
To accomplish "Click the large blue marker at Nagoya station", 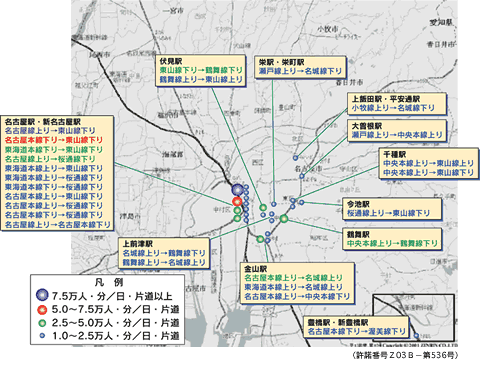I will point(237,189).
